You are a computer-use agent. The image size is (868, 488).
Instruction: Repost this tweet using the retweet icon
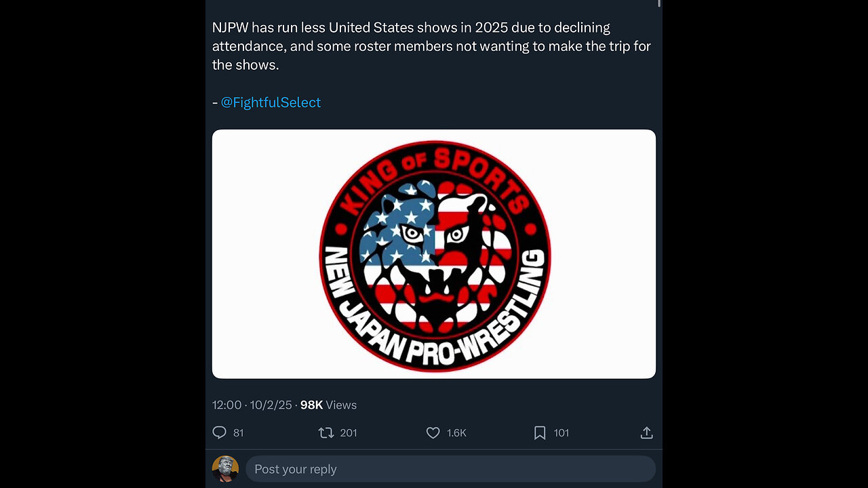[x=326, y=432]
